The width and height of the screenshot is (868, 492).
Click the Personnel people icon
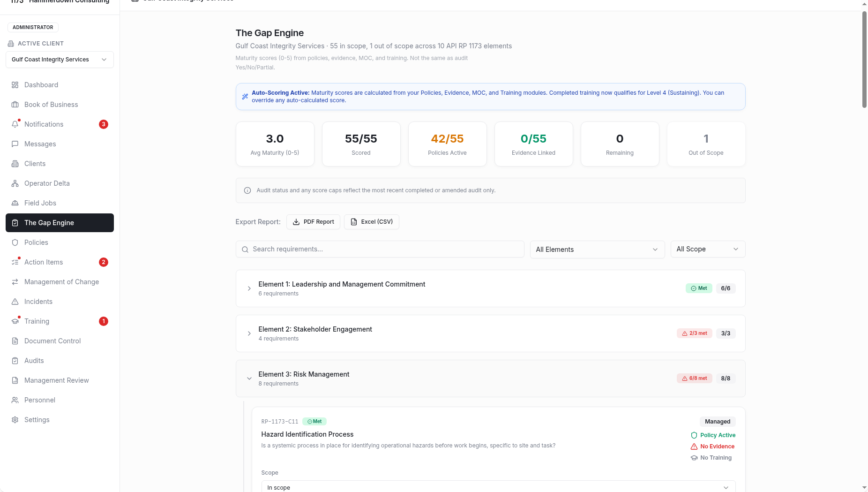click(15, 400)
